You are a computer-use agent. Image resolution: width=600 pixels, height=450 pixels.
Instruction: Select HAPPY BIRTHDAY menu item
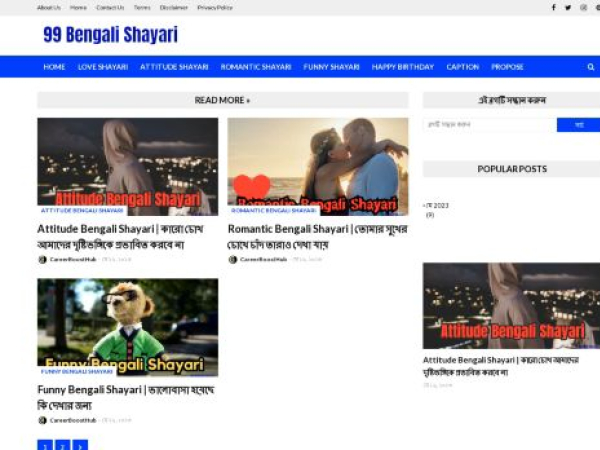[x=403, y=67]
